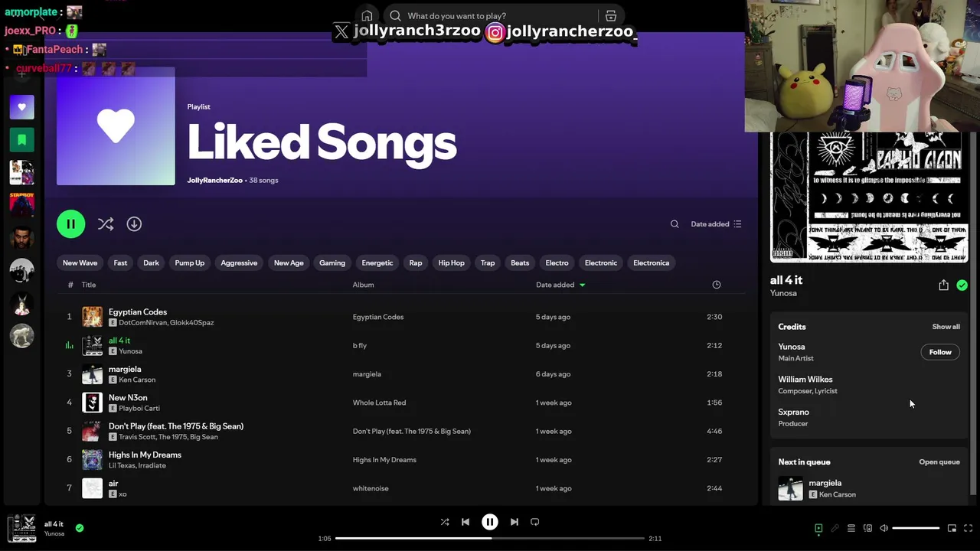Open the Browse icon in search bar
The height and width of the screenshot is (551, 980).
[x=610, y=15]
